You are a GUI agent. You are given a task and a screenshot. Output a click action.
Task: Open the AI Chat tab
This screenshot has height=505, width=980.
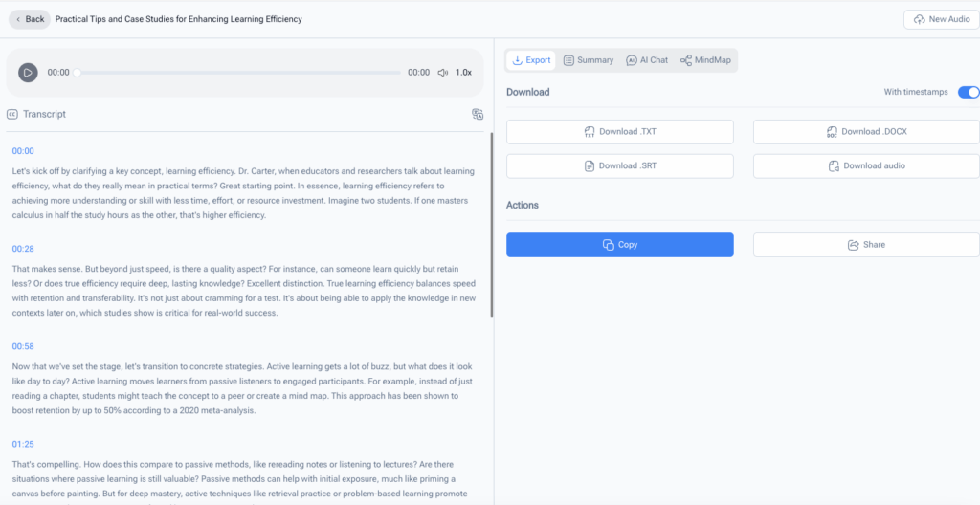[647, 60]
